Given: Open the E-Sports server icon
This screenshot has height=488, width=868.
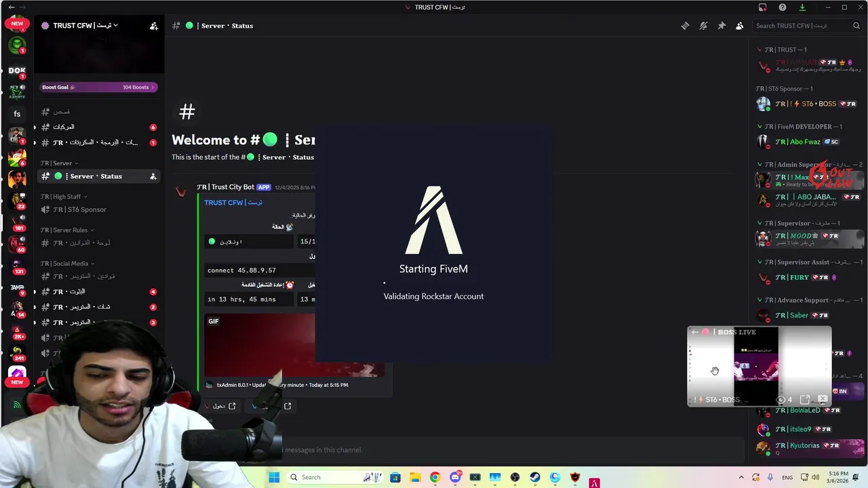Looking at the screenshot, I should 17,91.
